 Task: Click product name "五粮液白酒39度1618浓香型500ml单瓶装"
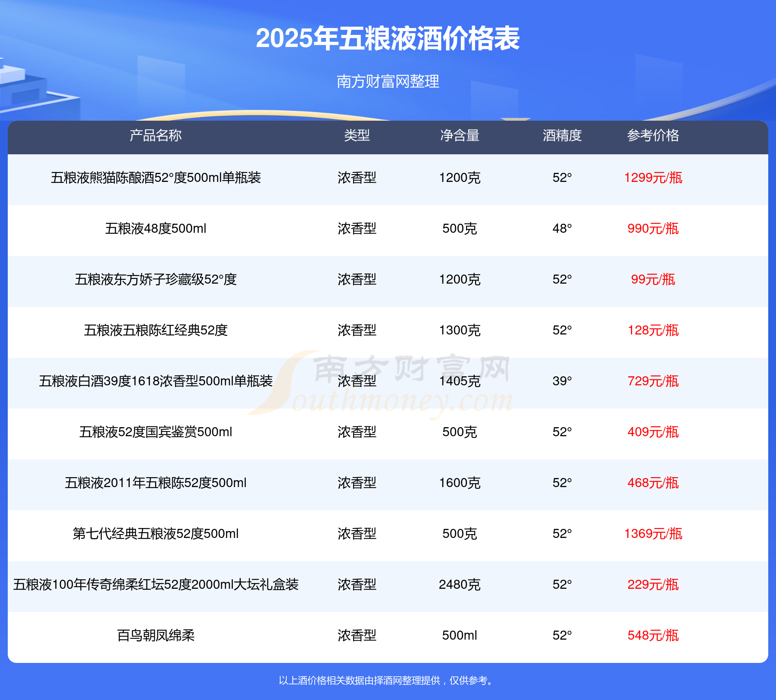[156, 381]
